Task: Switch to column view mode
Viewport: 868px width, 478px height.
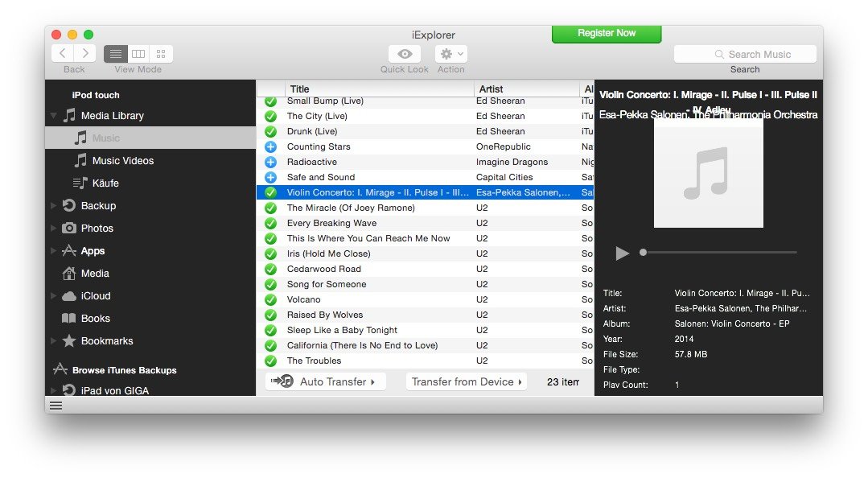Action: click(x=138, y=53)
